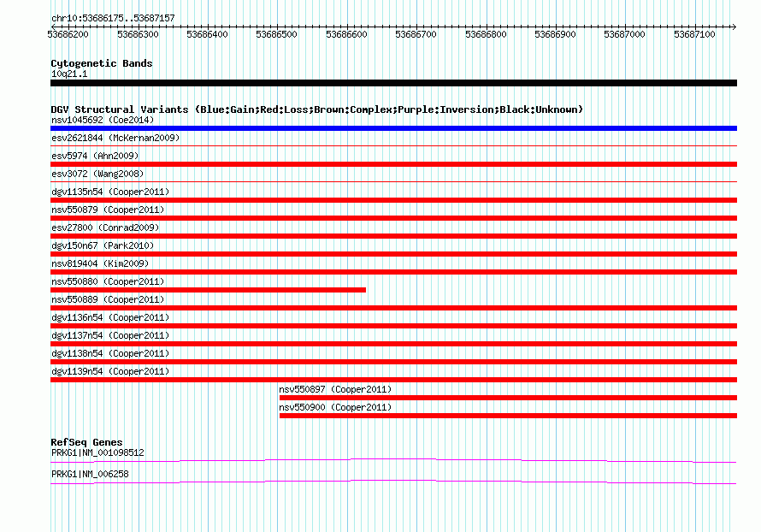Click the PRKG1|NM_006258 gene label
Image resolution: width=761 pixels, height=532 pixels.
pyautogui.click(x=90, y=474)
